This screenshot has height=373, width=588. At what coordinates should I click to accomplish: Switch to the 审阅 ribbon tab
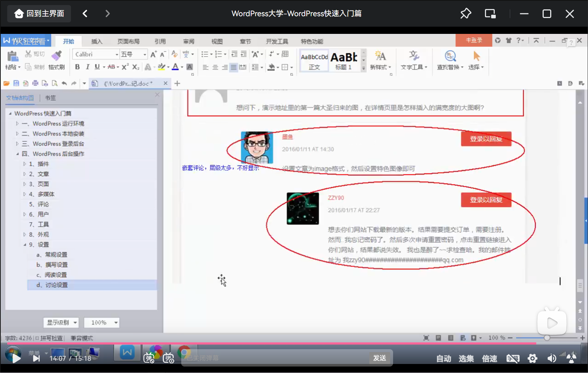point(189,41)
